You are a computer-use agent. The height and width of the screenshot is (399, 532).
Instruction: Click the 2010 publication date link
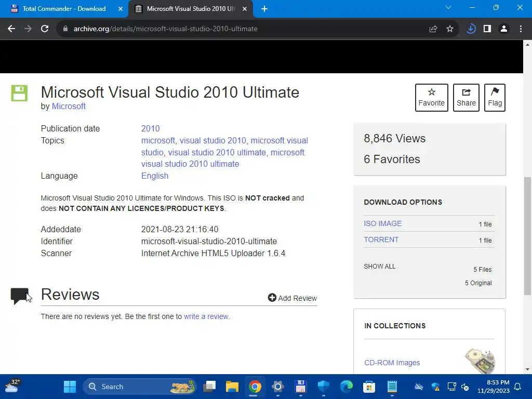150,129
